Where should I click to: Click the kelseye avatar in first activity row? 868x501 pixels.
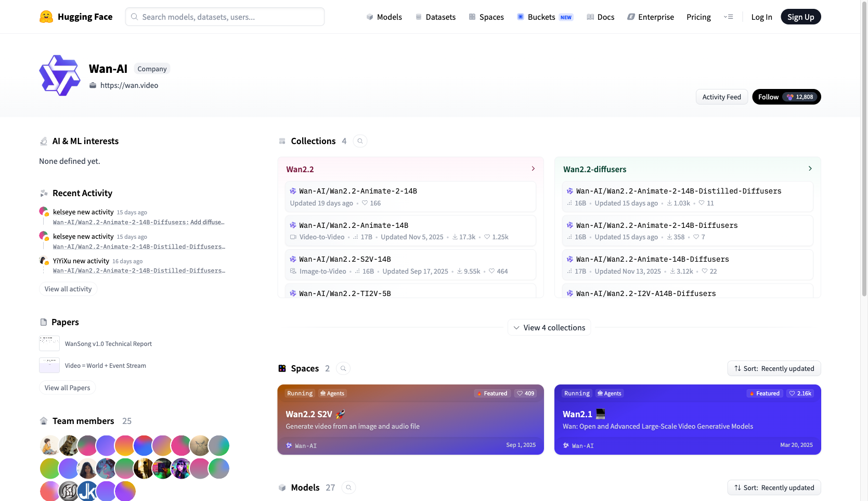point(44,211)
